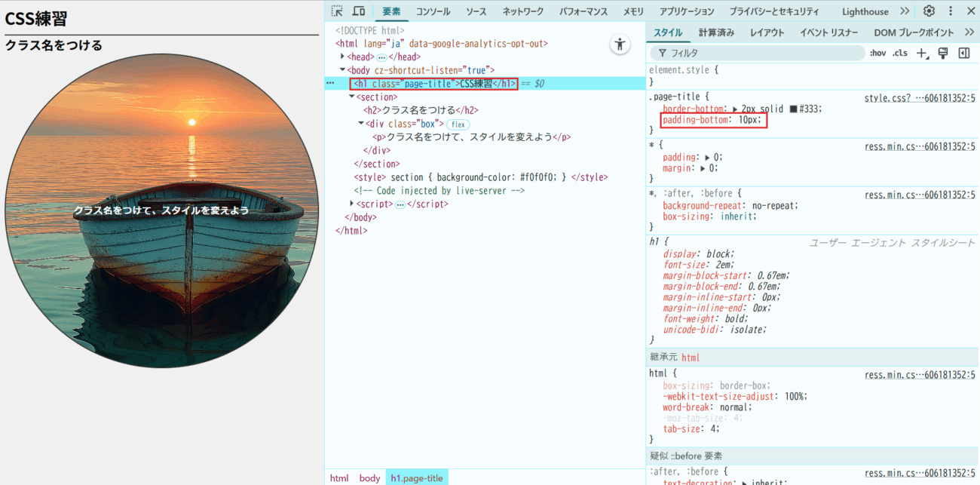This screenshot has height=485, width=980.
Task: Show more DevTools main tabs
Action: pos(905,11)
